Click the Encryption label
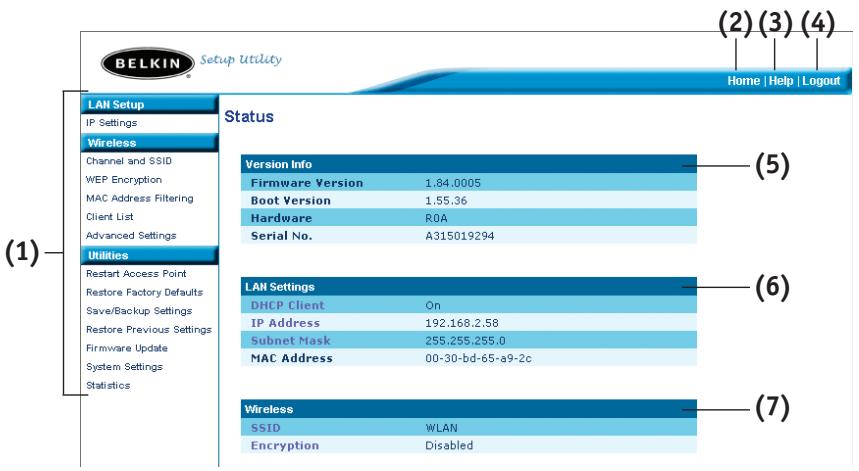 284,445
